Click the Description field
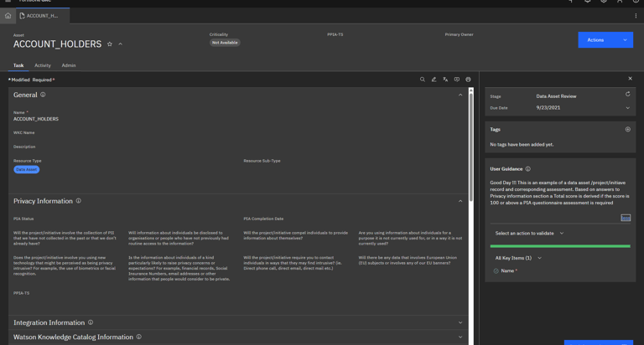 click(x=24, y=147)
